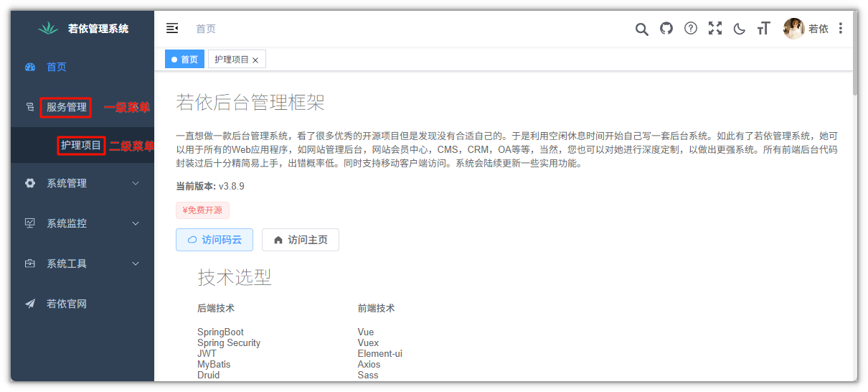Expand the 系统工具 menu
Screen dimensions: 868x392
pyautogui.click(x=82, y=263)
